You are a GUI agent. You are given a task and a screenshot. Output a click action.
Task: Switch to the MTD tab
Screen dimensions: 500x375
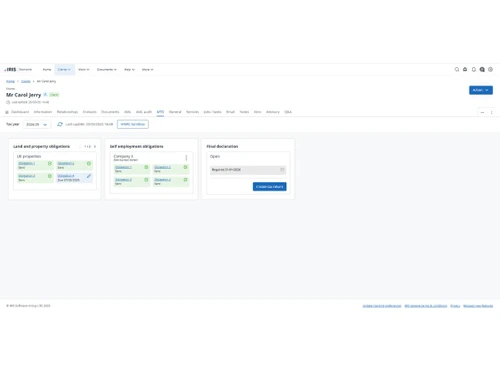pyautogui.click(x=160, y=112)
